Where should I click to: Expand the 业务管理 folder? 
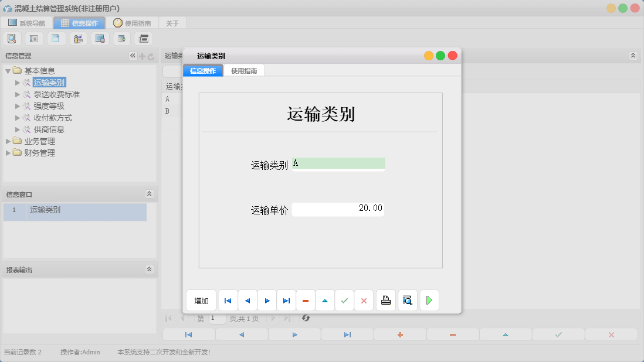[x=8, y=141]
